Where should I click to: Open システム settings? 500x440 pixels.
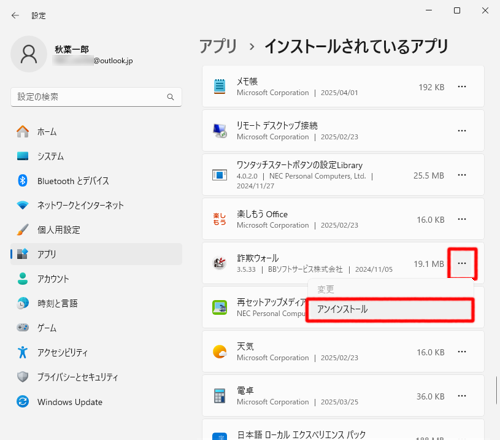point(96,156)
